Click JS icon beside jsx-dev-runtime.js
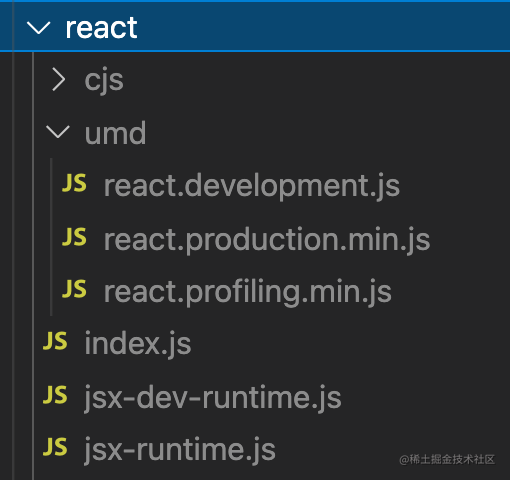 click(55, 395)
